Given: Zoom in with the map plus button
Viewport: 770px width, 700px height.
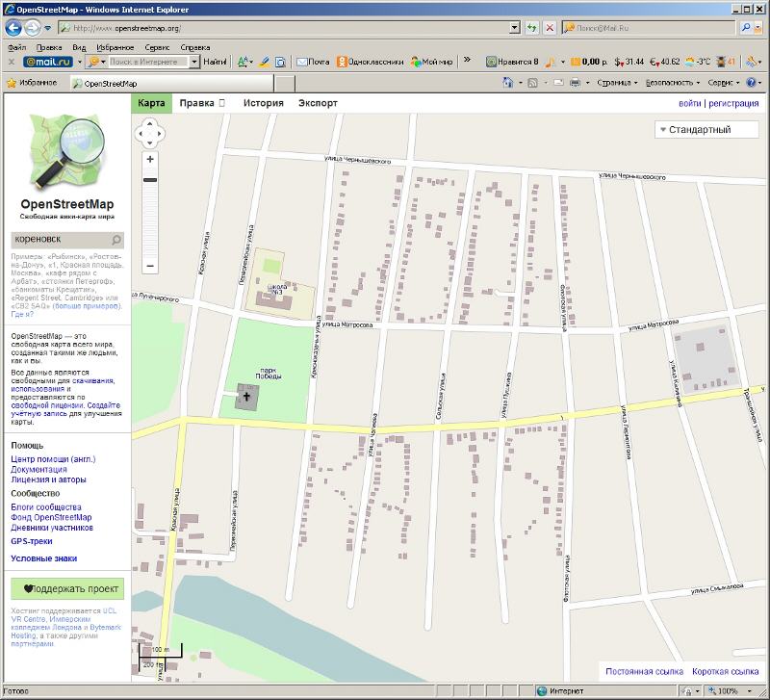Looking at the screenshot, I should pos(150,159).
